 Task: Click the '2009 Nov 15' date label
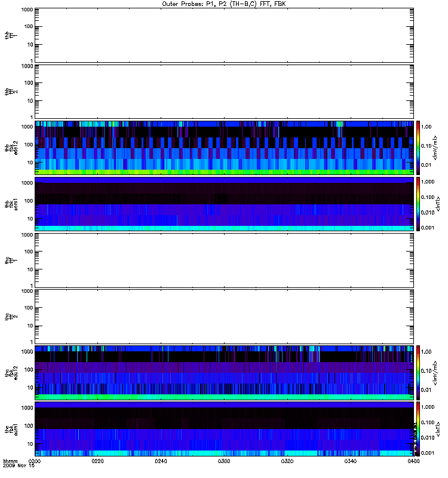point(19,465)
